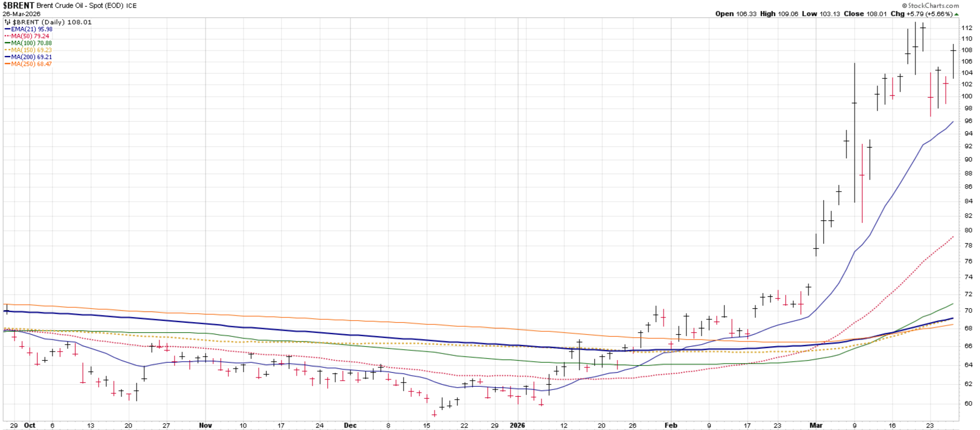The image size is (980, 430).
Task: Click the Mar label on the date axis
Action: (x=816, y=425)
